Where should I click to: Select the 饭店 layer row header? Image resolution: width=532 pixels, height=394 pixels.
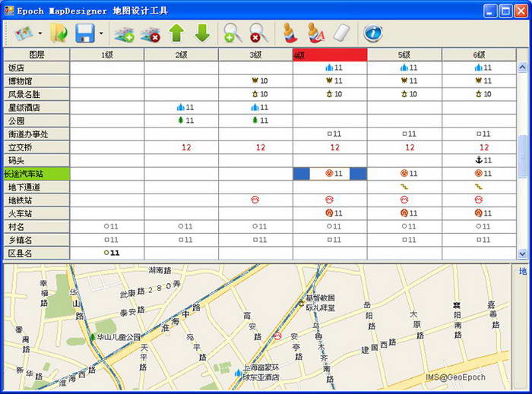pyautogui.click(x=36, y=68)
